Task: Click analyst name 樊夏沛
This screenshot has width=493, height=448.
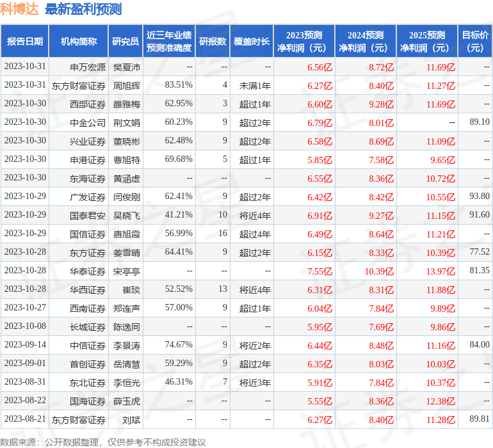Action: tap(126, 67)
